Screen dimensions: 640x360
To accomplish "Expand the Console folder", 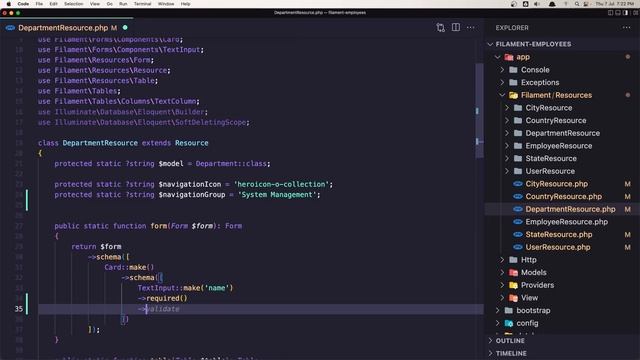I will tap(503, 70).
